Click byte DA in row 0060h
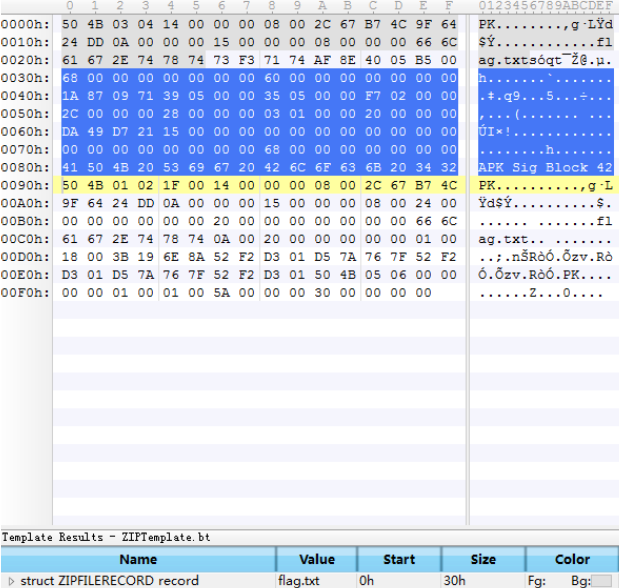The height and width of the screenshot is (588, 620). (x=70, y=132)
